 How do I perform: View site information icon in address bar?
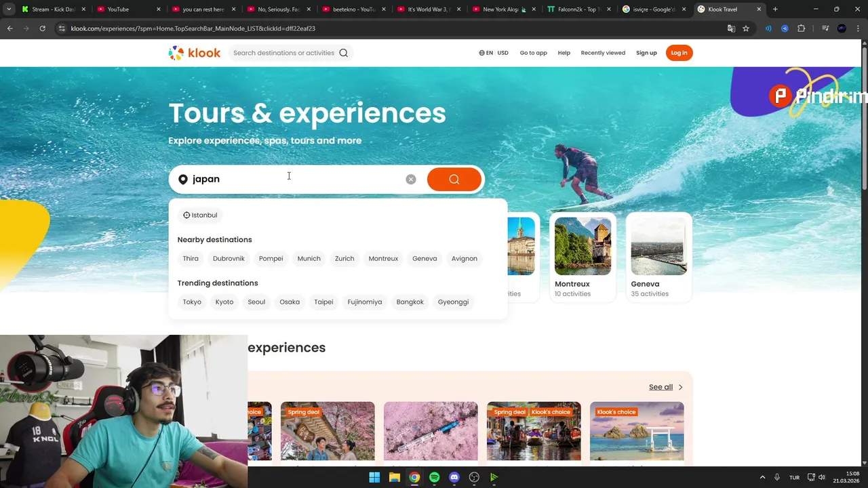[62, 28]
